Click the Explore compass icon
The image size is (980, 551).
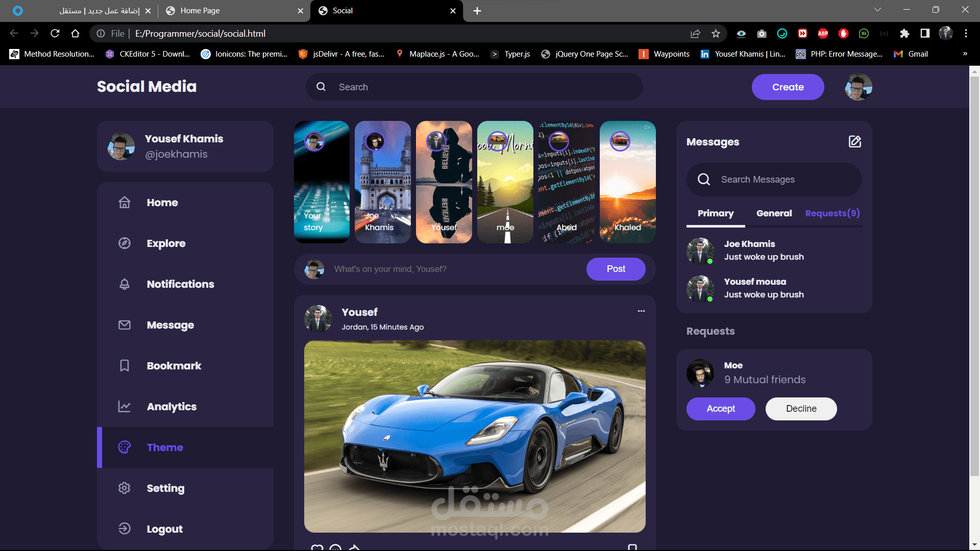tap(125, 243)
